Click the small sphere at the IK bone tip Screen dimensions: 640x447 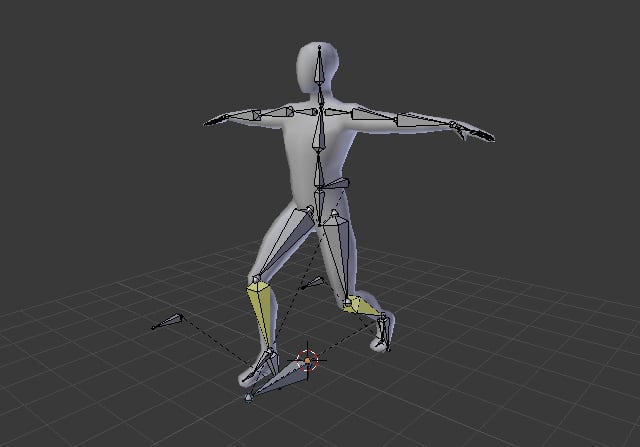point(248,399)
